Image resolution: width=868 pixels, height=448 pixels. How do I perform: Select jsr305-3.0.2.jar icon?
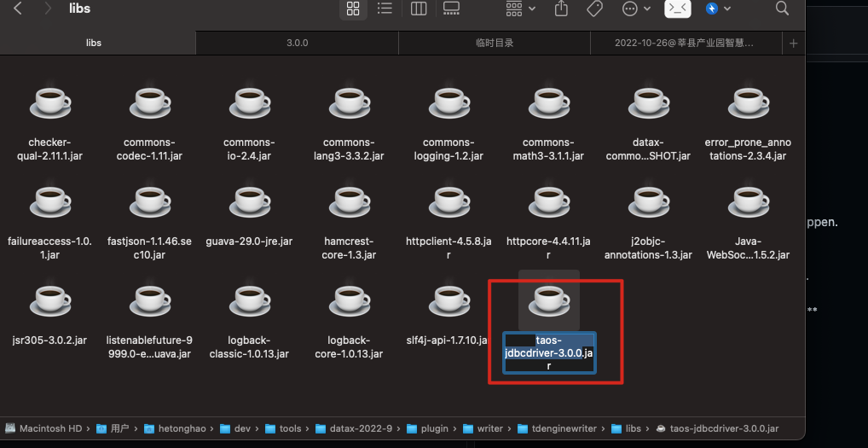click(49, 300)
